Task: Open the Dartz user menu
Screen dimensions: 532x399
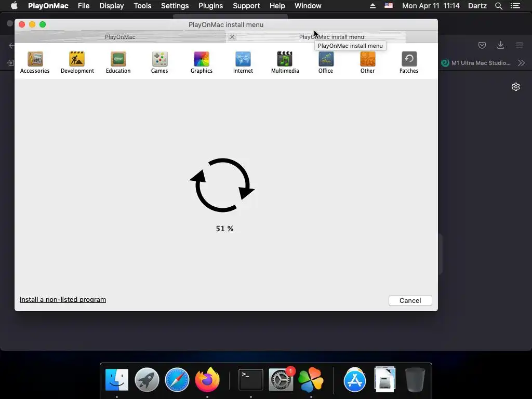Action: [477, 6]
